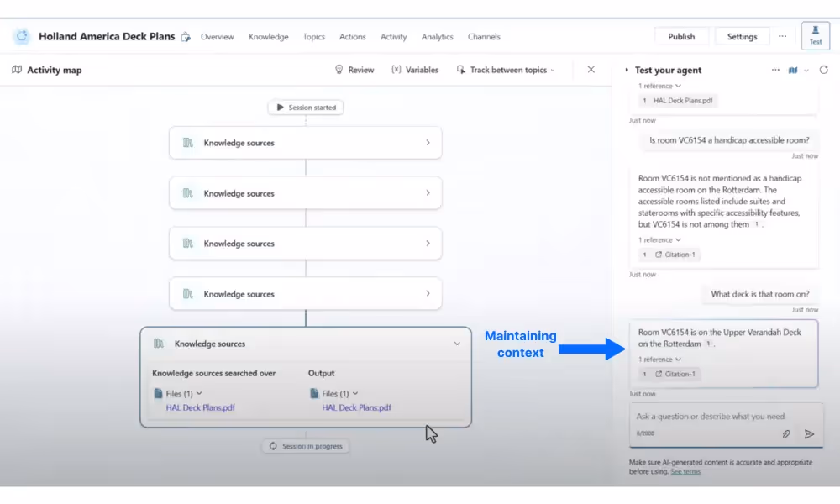Click the Session started marker
Image resolution: width=840 pixels, height=504 pixels.
(306, 108)
